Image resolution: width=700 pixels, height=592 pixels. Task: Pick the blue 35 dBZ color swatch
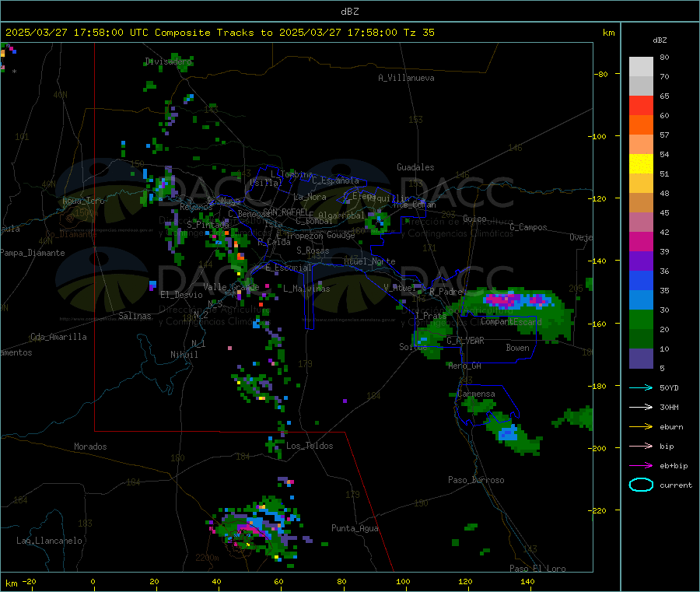(641, 280)
